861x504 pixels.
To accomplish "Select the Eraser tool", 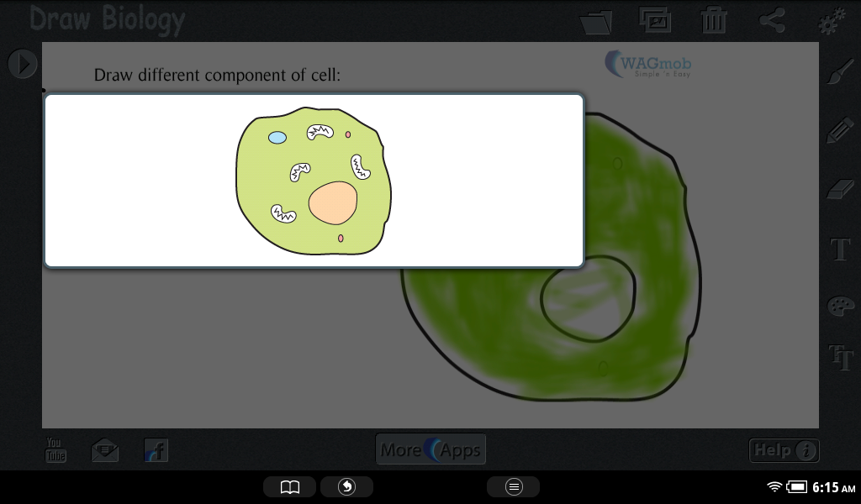I will tap(839, 188).
